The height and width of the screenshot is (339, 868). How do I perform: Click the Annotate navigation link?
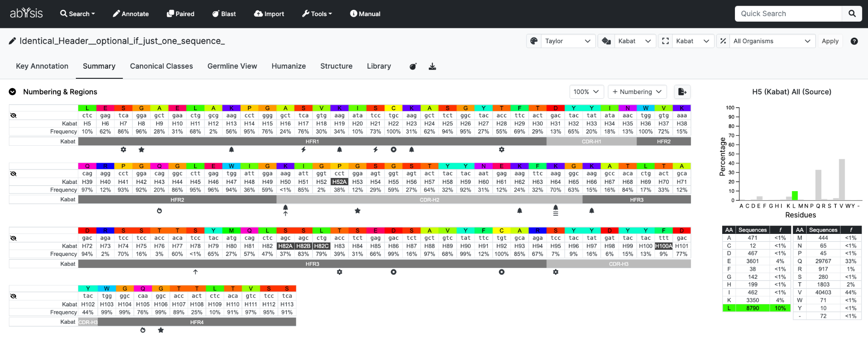pyautogui.click(x=131, y=14)
